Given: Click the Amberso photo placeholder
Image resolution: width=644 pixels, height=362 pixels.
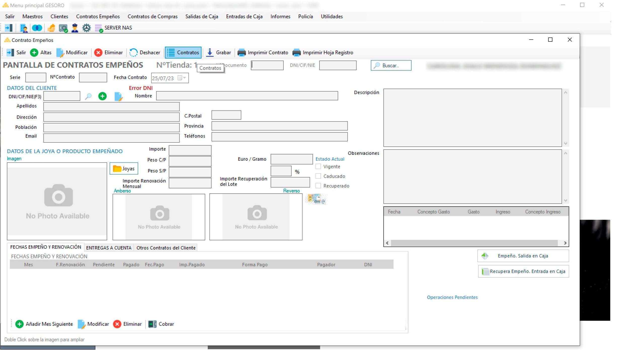Looking at the screenshot, I should pyautogui.click(x=159, y=217).
